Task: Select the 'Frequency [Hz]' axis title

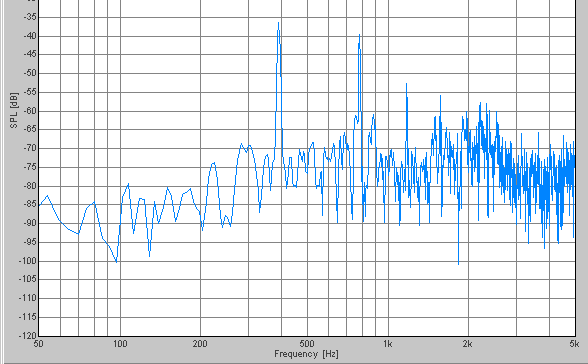Action: point(306,354)
